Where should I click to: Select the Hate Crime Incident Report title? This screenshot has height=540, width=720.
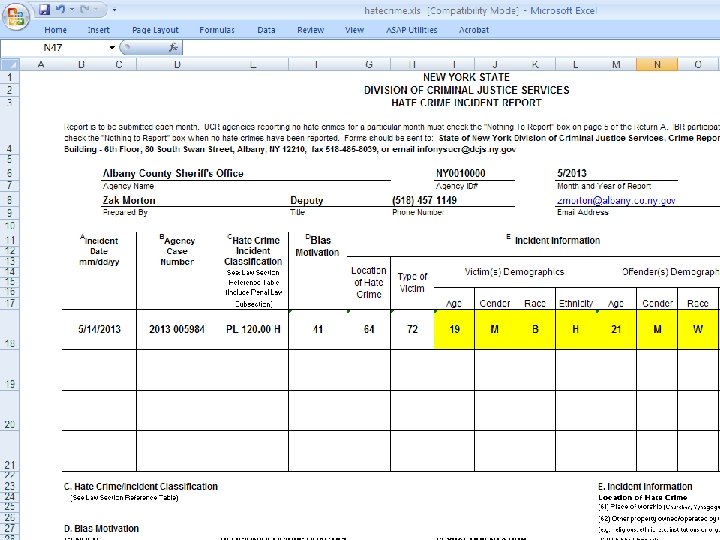pyautogui.click(x=467, y=103)
